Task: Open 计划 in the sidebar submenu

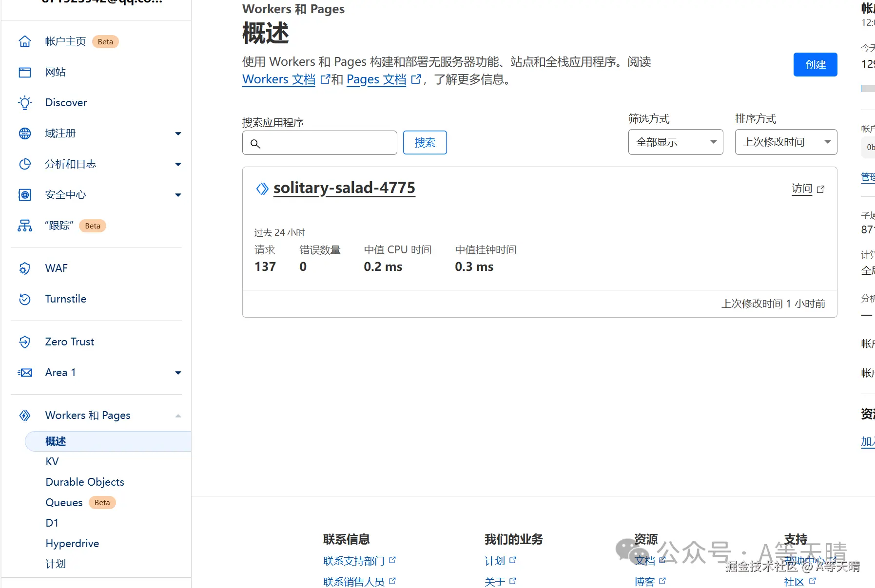Action: tap(56, 564)
